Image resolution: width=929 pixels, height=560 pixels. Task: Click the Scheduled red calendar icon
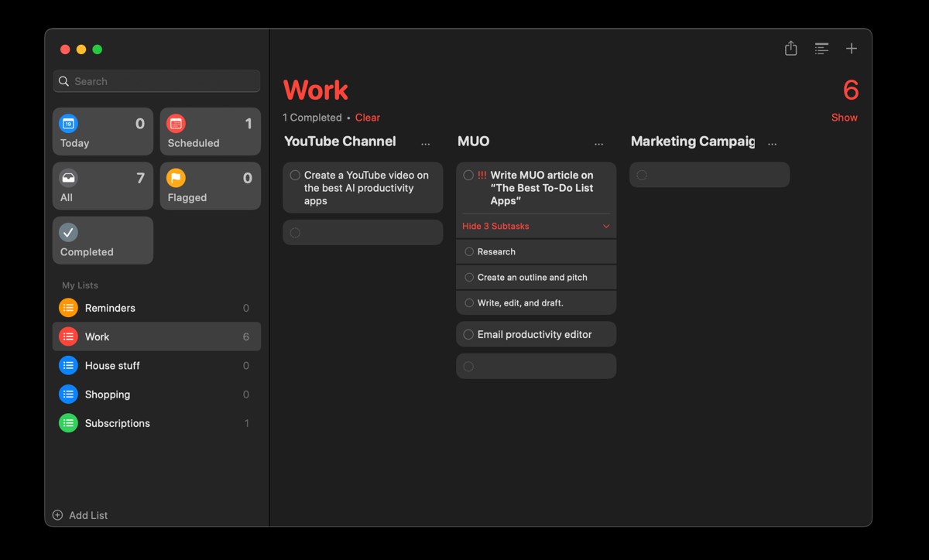[177, 124]
